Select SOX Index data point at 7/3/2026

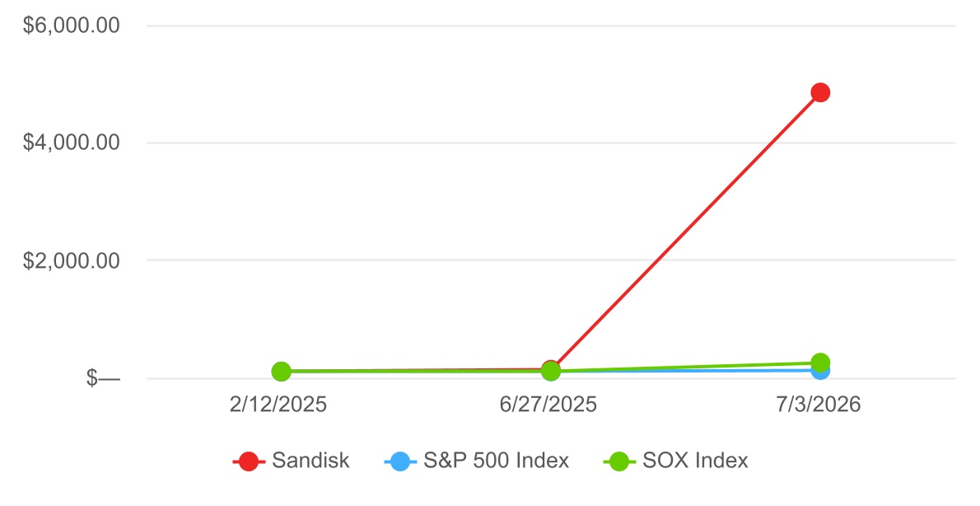tap(820, 363)
